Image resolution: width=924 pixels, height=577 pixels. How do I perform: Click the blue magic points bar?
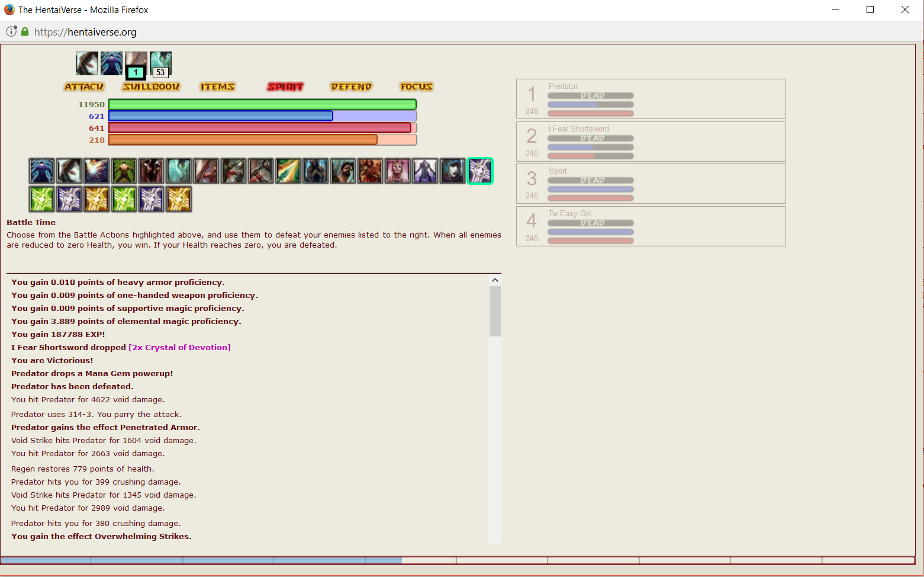click(x=263, y=117)
